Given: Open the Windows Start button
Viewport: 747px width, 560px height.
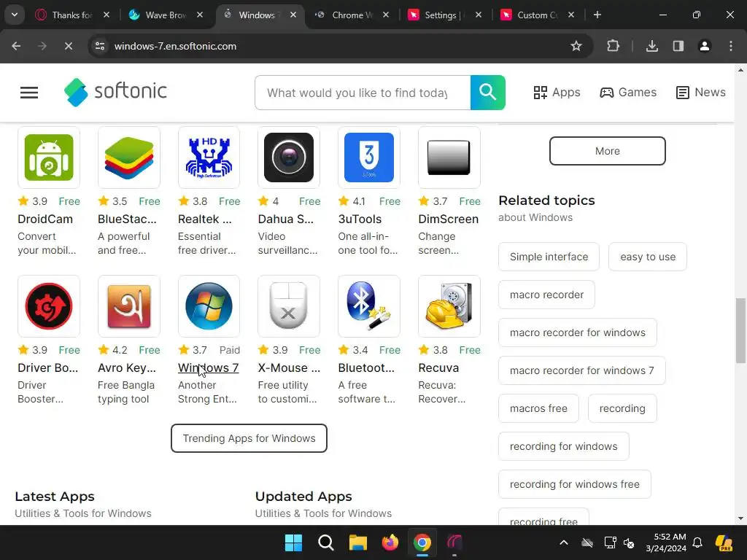Looking at the screenshot, I should pyautogui.click(x=293, y=542).
